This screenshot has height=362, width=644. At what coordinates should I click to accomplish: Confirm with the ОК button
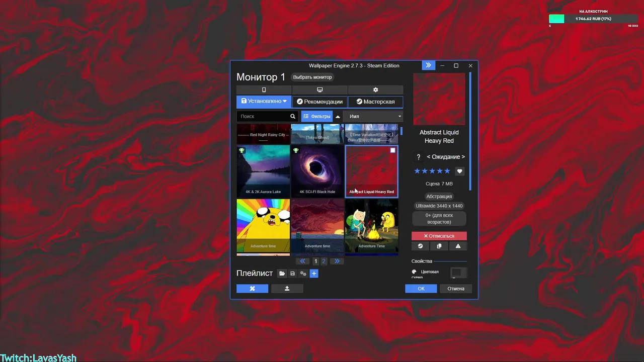421,289
